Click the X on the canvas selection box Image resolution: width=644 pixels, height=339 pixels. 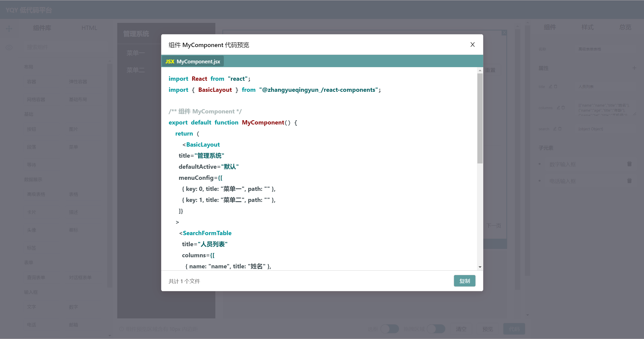coord(504,33)
